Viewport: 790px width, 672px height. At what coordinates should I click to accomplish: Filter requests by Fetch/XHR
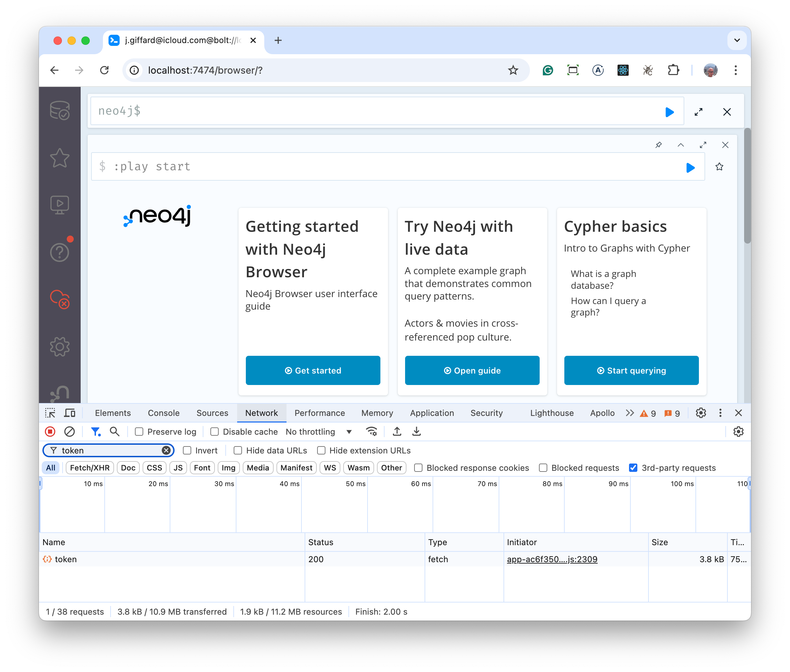coord(90,468)
